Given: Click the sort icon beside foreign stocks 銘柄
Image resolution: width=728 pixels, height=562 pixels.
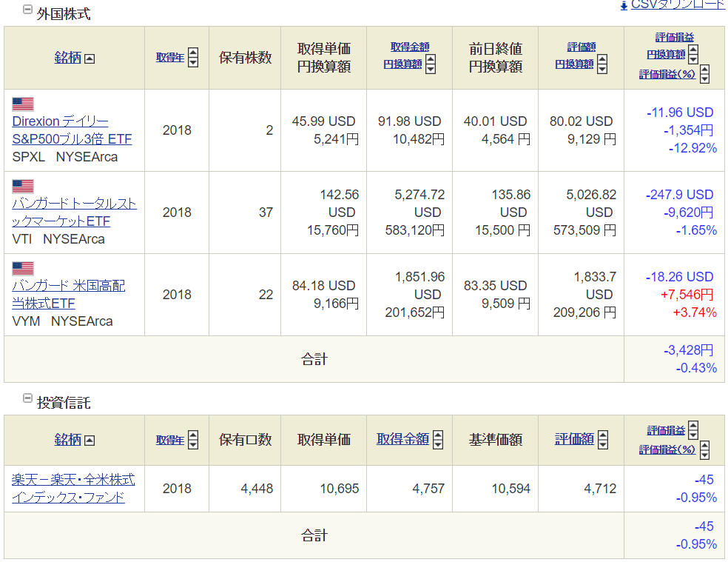Looking at the screenshot, I should click(x=90, y=58).
